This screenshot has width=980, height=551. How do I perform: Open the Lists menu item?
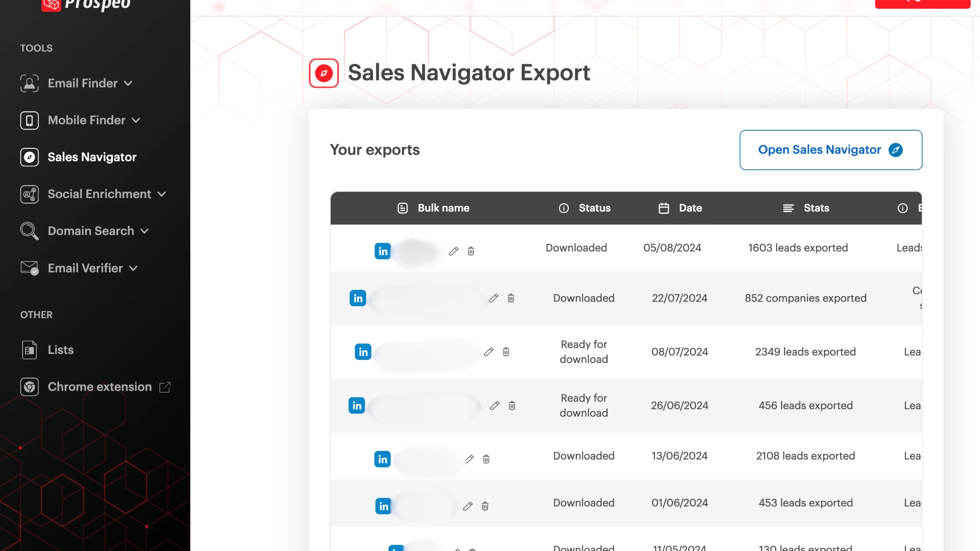(x=60, y=350)
